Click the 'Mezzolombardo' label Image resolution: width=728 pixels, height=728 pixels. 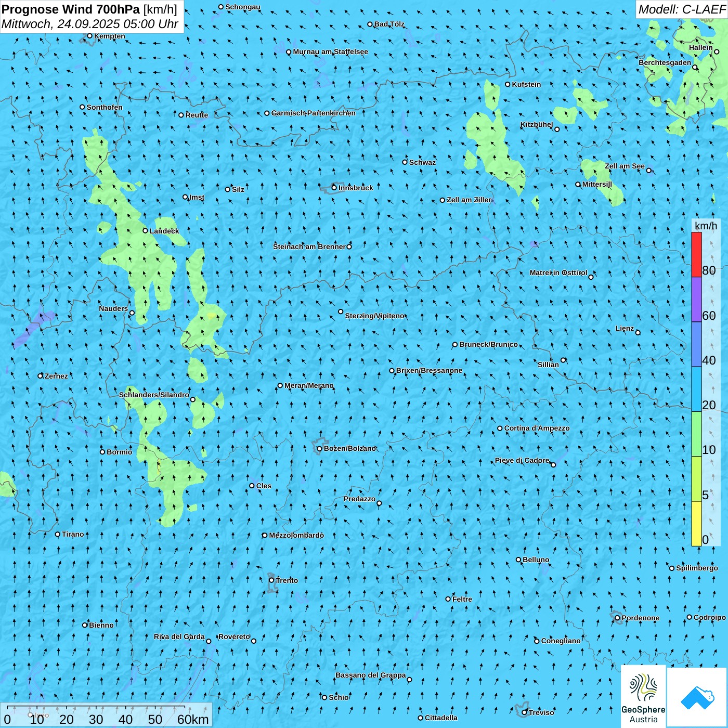296,535
